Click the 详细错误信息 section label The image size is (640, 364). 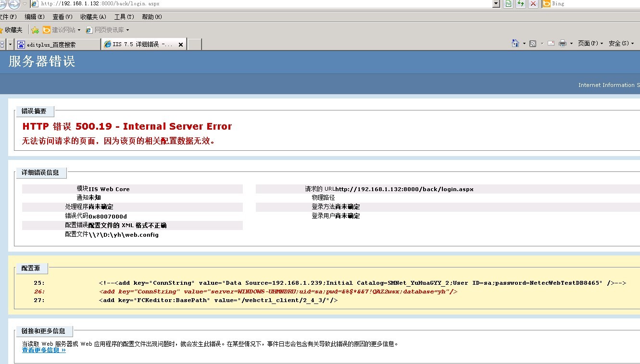click(40, 172)
